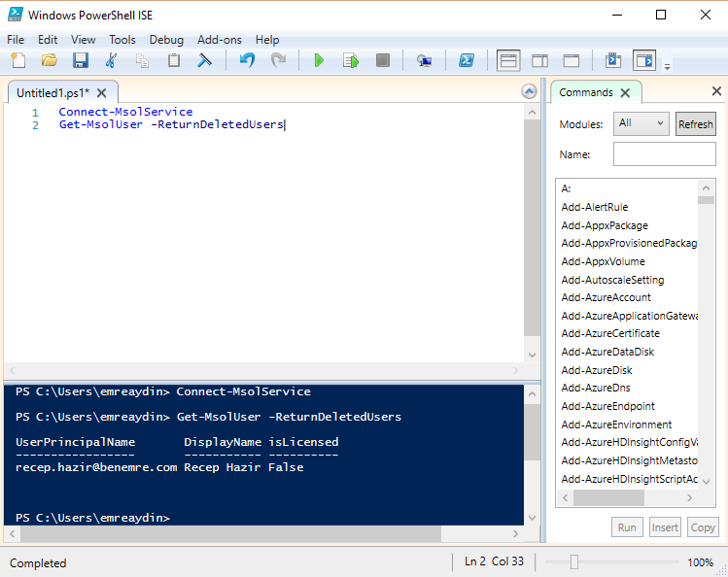Viewport: 728px width, 577px height.
Task: Open the View menu
Action: pos(84,40)
